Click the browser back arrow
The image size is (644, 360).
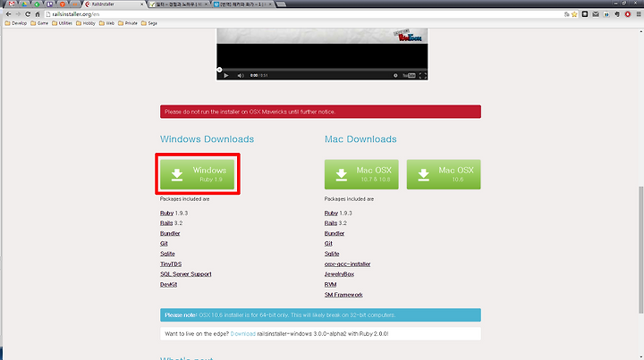[8, 14]
